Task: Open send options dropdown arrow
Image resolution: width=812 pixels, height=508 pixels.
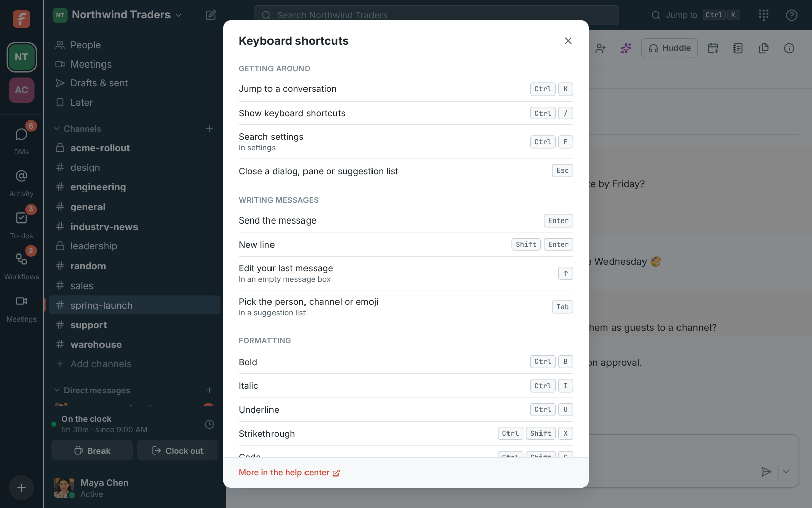Action: (x=786, y=472)
